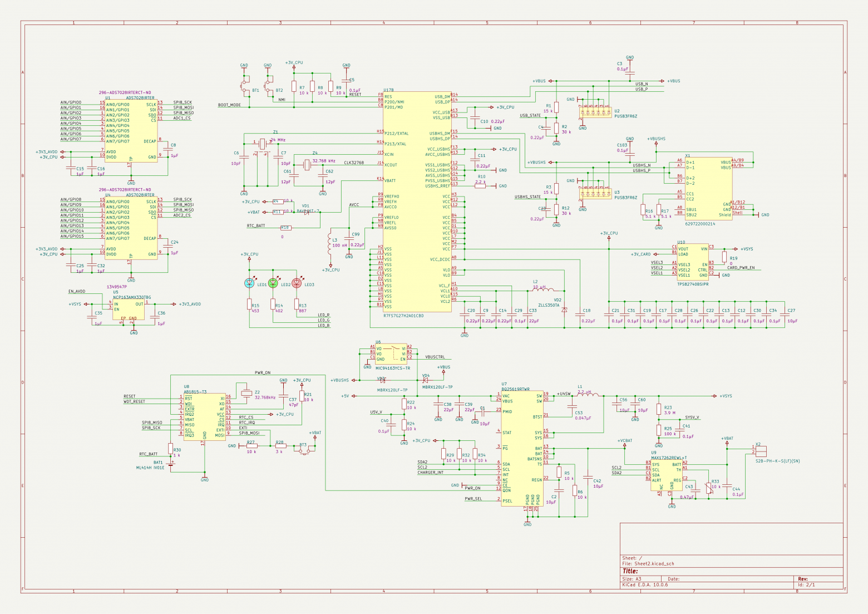Click the U2 PUSB3FR6Z protection symbol
The width and height of the screenshot is (868, 614).
595,111
